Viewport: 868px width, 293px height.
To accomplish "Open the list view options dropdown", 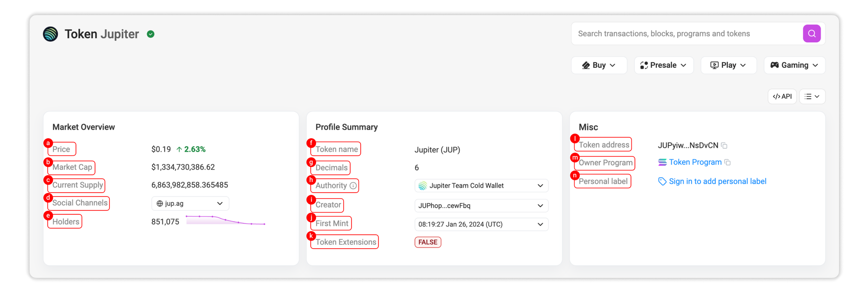I will (812, 97).
